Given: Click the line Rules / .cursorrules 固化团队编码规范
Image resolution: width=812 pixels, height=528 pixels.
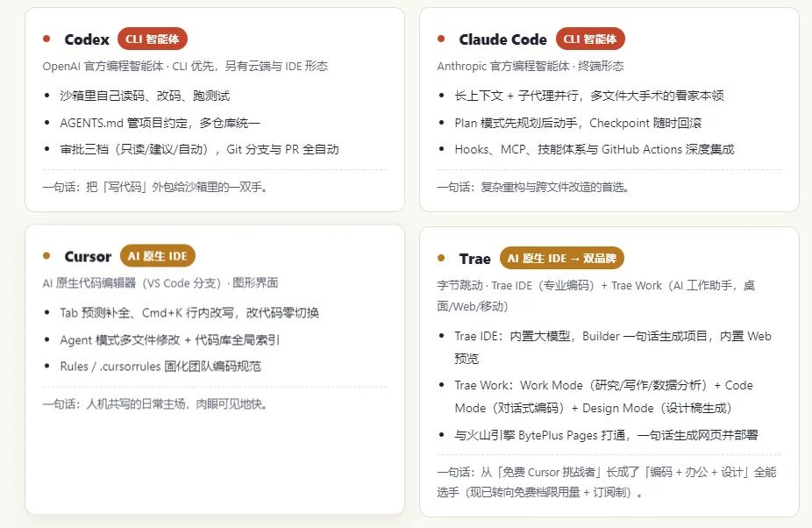Looking at the screenshot, I should (x=160, y=367).
